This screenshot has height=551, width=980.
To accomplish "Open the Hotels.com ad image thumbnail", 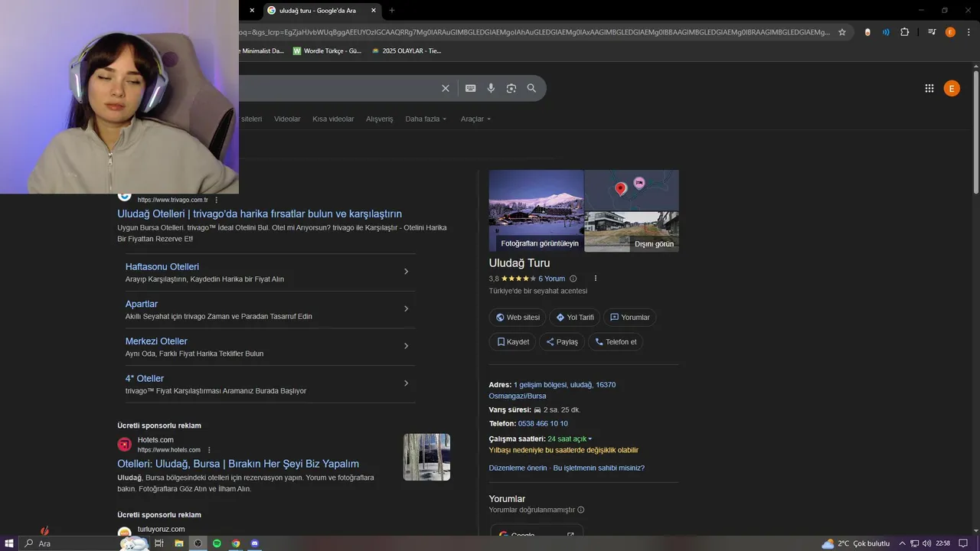I will click(426, 458).
